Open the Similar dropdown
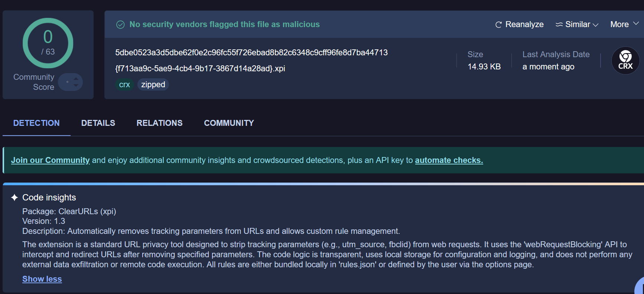This screenshot has width=644, height=294. (x=577, y=24)
